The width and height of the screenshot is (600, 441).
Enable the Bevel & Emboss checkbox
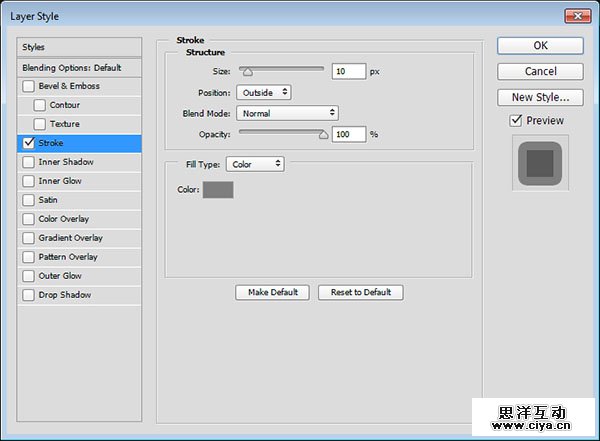pos(28,86)
